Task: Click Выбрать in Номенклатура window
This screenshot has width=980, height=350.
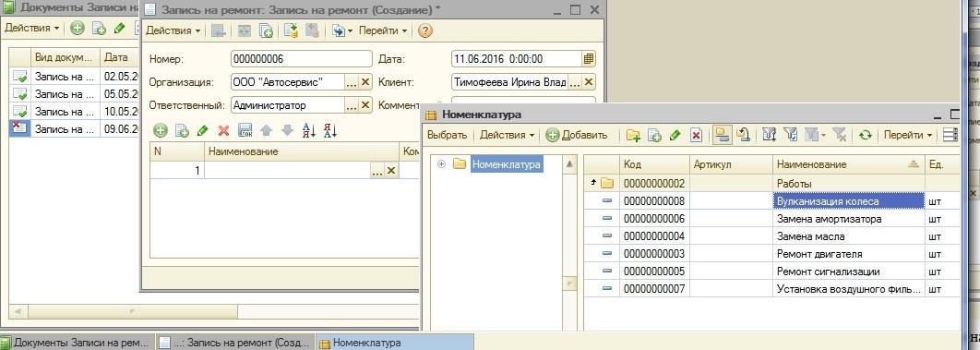Action: [447, 135]
